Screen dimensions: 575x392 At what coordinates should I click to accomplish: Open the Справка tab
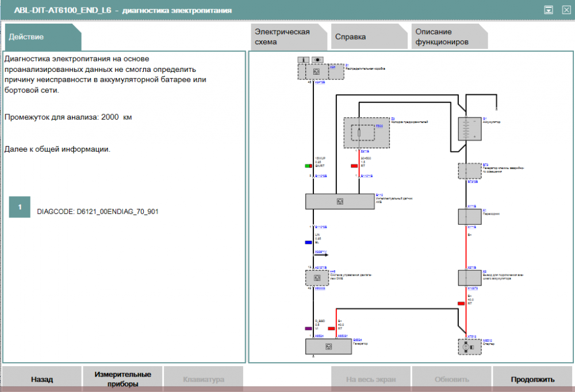pyautogui.click(x=367, y=37)
